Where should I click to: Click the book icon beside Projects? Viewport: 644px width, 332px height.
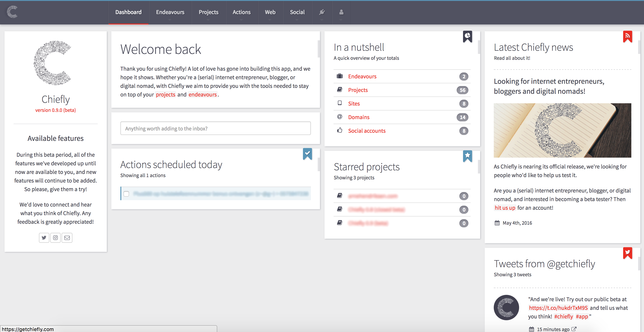coord(339,89)
